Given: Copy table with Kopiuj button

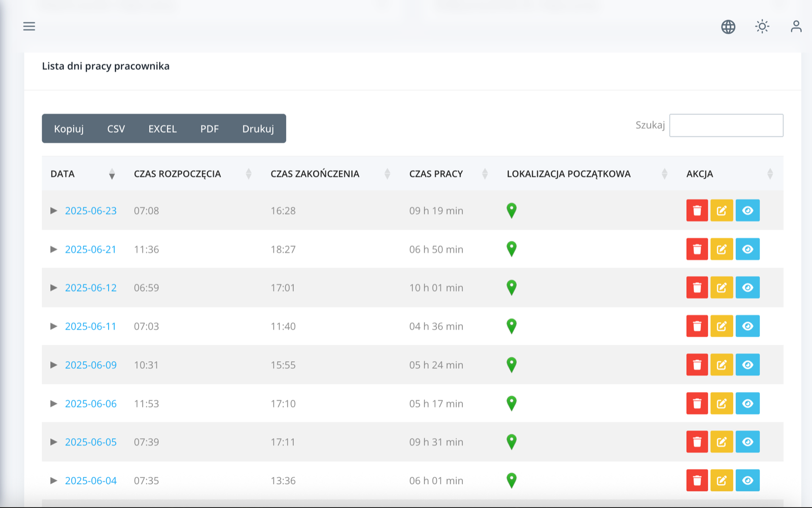Looking at the screenshot, I should (x=69, y=129).
